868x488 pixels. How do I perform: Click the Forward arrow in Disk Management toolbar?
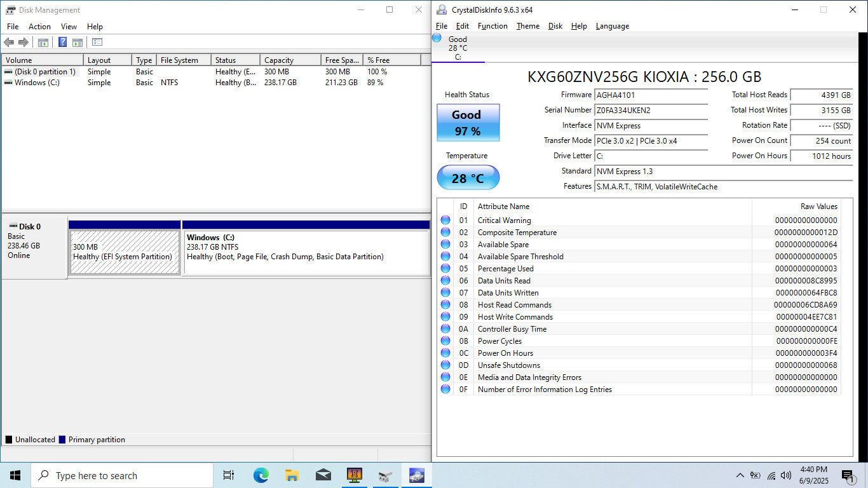[24, 43]
